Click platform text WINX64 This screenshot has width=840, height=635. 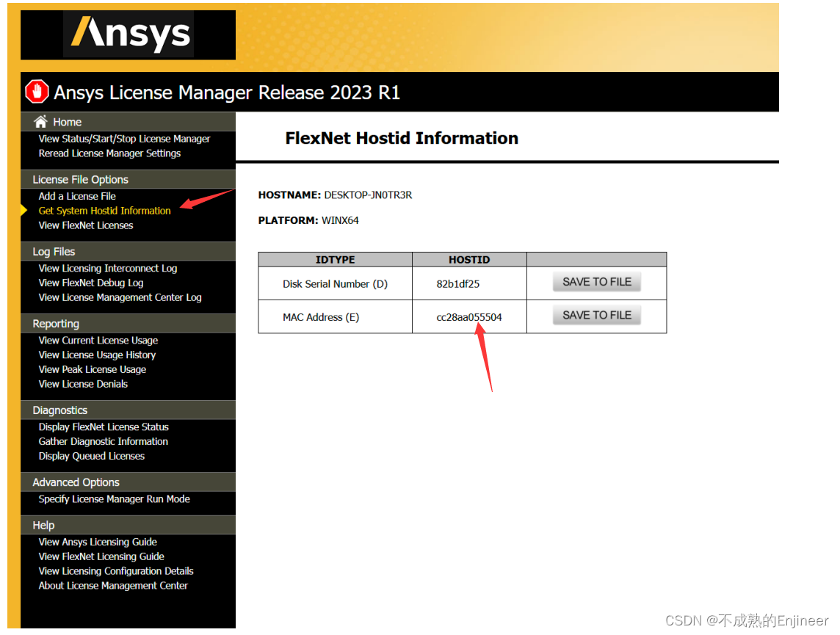tap(340, 220)
